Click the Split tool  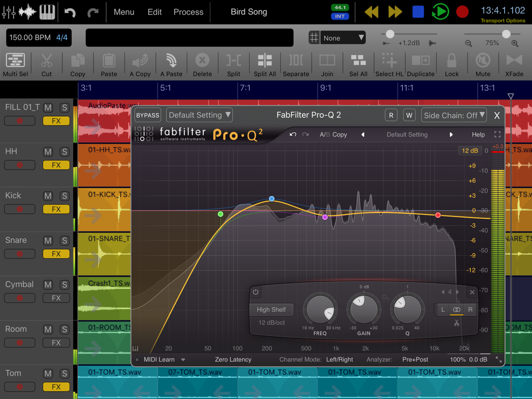[x=233, y=65]
